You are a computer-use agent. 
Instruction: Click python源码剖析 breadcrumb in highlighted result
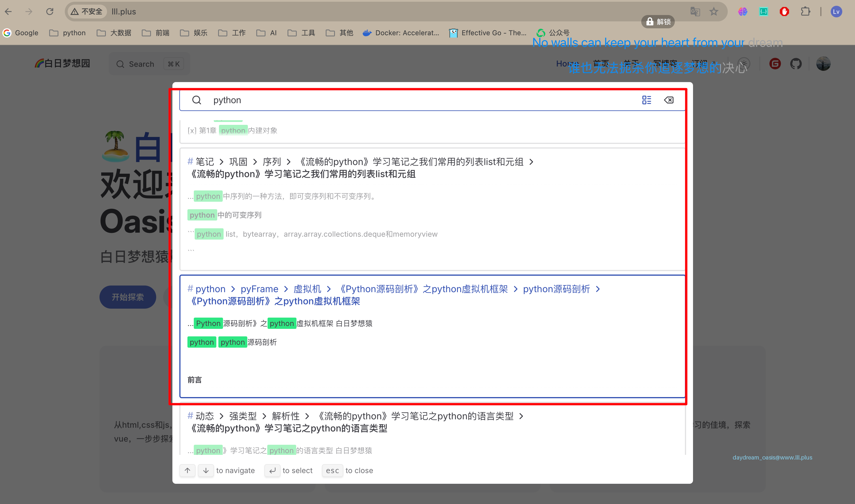(556, 289)
